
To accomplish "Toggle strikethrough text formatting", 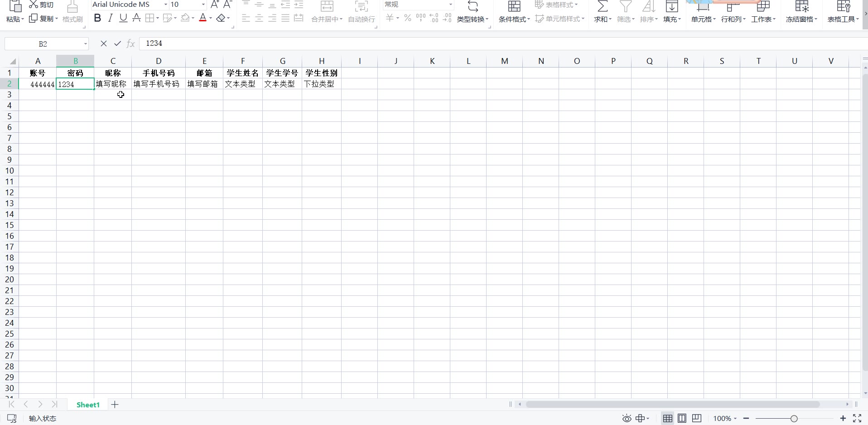I will pos(136,18).
